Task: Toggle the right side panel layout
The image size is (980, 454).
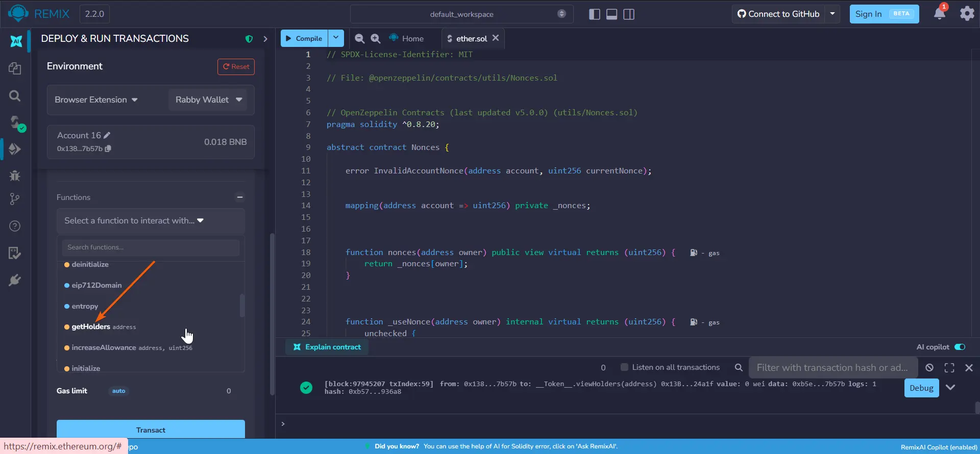Action: coord(629,14)
